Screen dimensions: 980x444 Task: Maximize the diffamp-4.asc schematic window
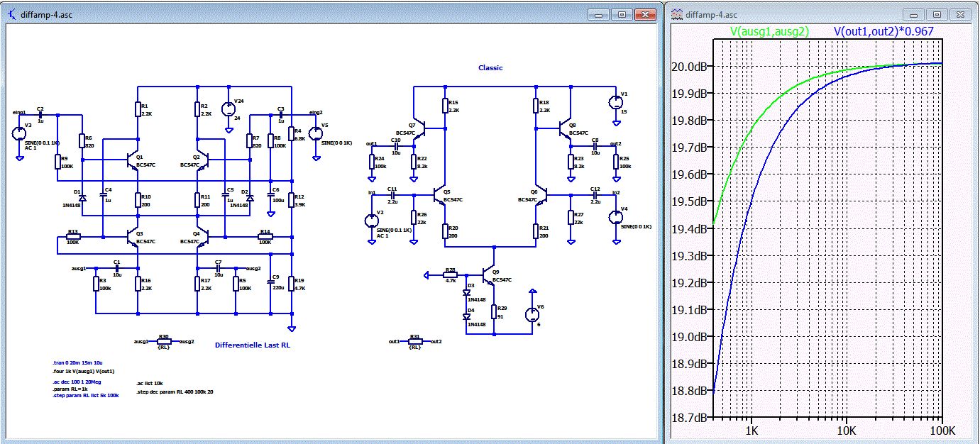[x=621, y=14]
